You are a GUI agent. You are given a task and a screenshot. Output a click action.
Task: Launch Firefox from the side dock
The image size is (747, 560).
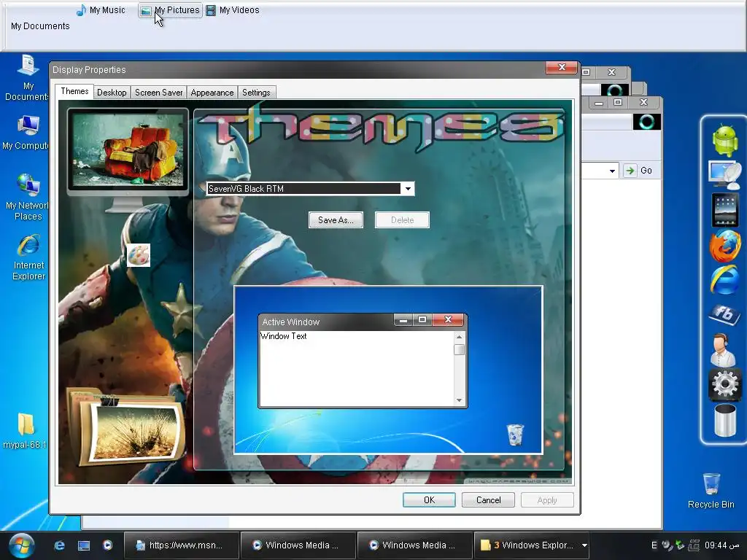coord(724,246)
